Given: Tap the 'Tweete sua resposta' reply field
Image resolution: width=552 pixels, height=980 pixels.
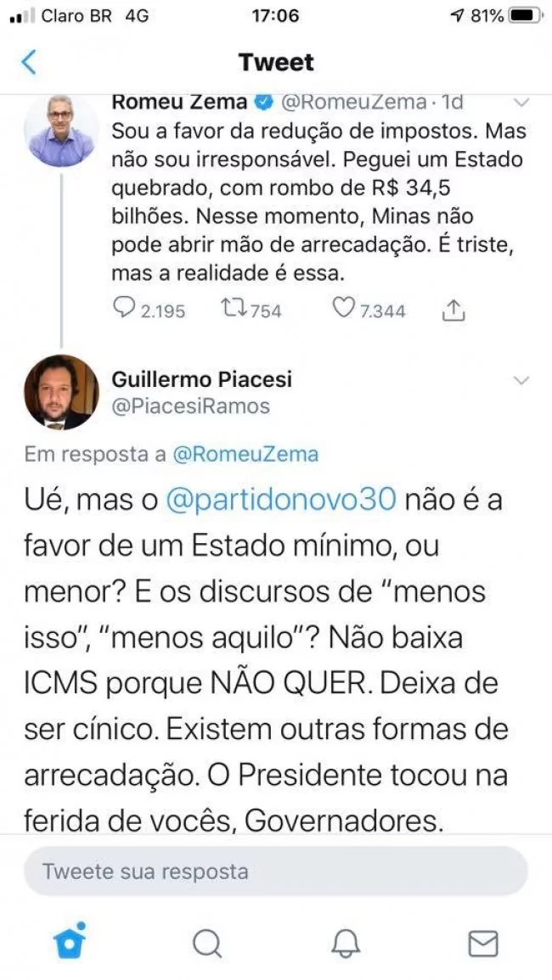Looking at the screenshot, I should click(275, 871).
